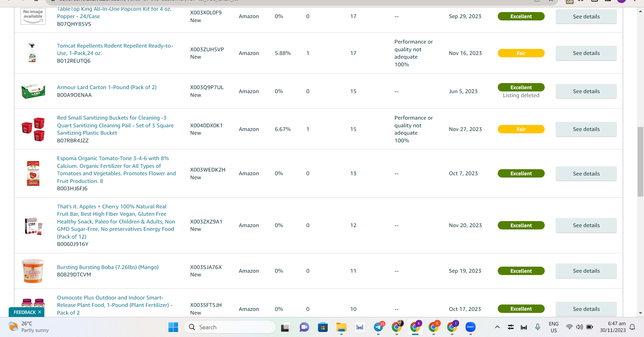Screen dimensions: 644x337
Task: Open File Explorer from the taskbar
Action: [341, 327]
